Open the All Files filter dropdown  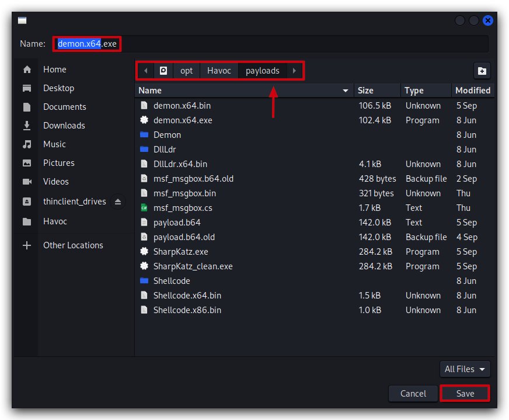[x=465, y=369]
